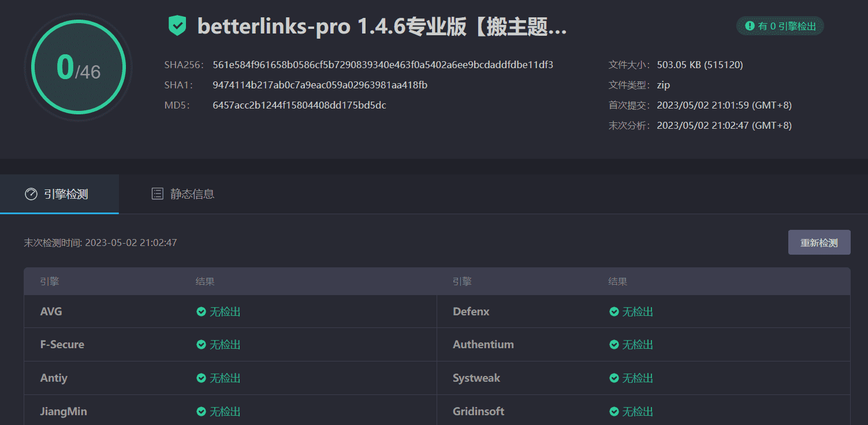The image size is (868, 425).
Task: Click the 文件大小 label
Action: (630, 65)
